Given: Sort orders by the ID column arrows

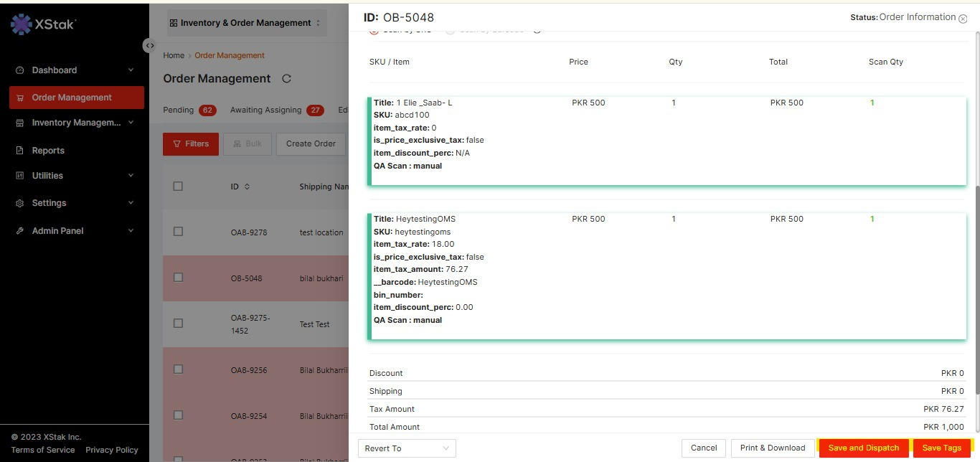Looking at the screenshot, I should 248,187.
